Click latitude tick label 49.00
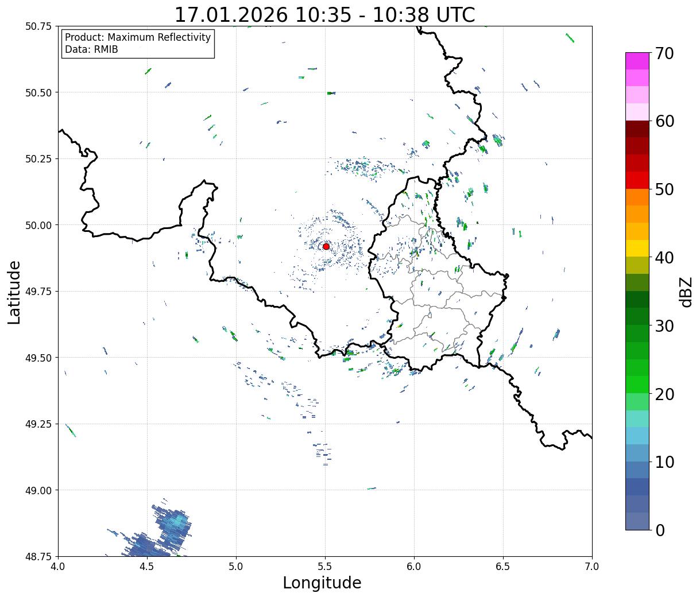The image size is (700, 597). [38, 490]
